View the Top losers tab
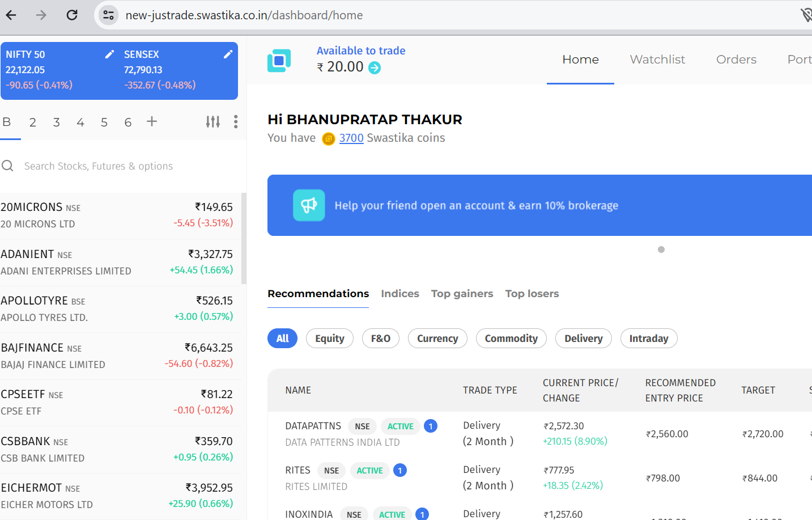812x520 pixels. [x=532, y=294]
